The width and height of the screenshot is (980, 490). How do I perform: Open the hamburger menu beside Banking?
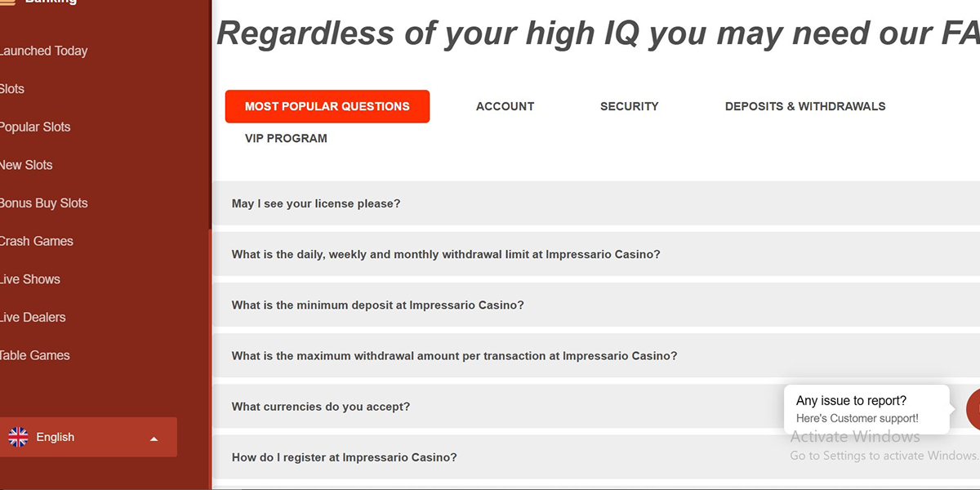(7, 4)
